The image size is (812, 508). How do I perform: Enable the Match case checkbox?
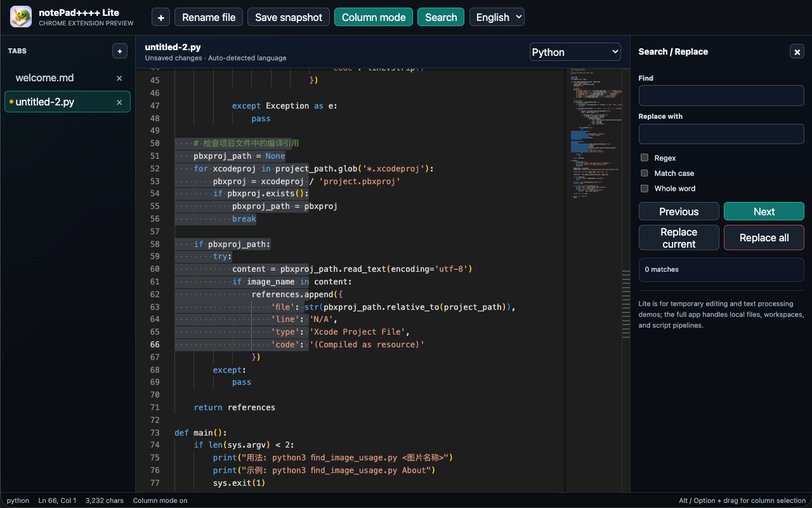click(645, 173)
